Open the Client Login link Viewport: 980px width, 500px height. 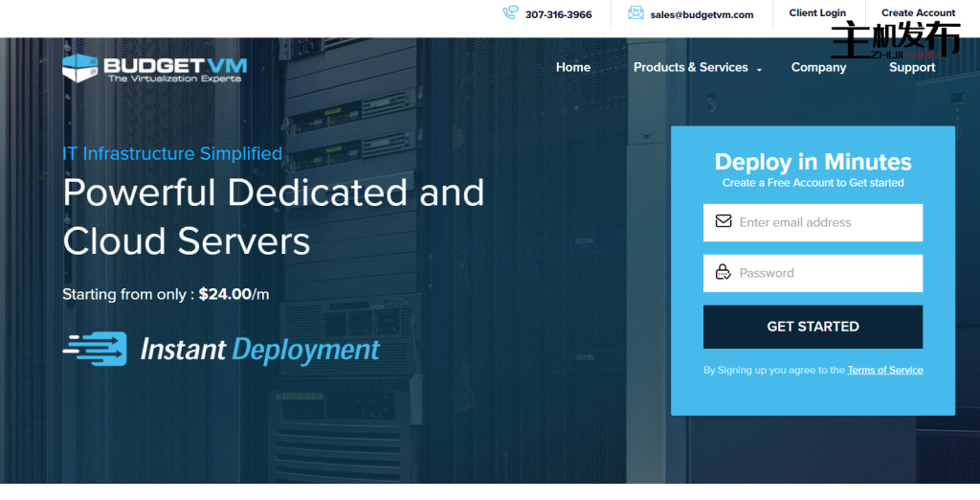pyautogui.click(x=817, y=13)
